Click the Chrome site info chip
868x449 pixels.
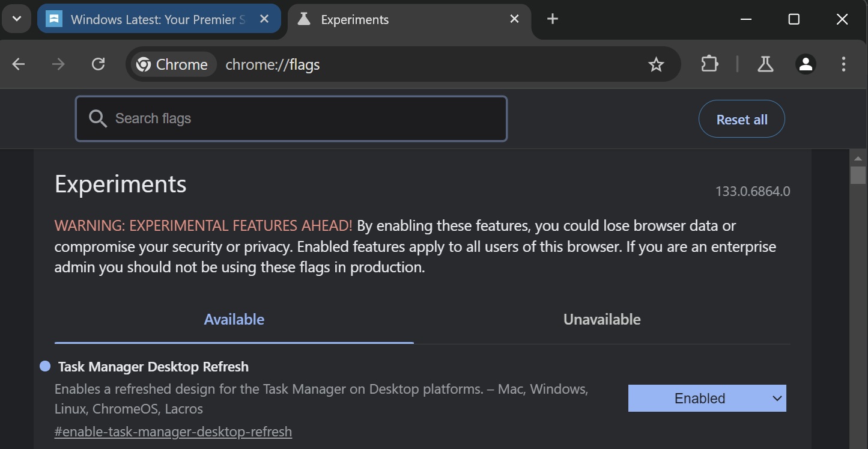click(x=172, y=64)
